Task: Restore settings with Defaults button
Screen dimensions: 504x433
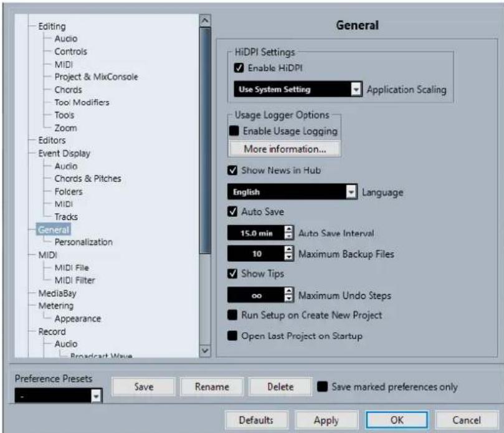Action: pos(256,420)
